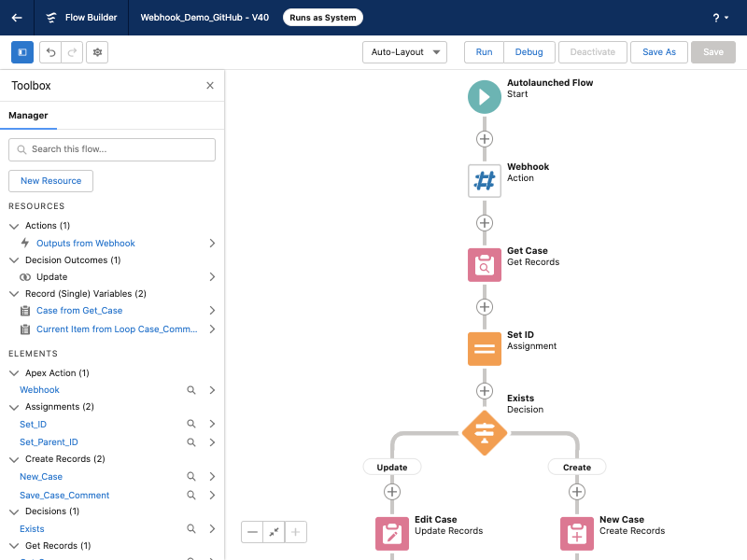Locate Exists on canvas magnifier icon
Viewport: 747px width, 560px height.
coord(191,528)
